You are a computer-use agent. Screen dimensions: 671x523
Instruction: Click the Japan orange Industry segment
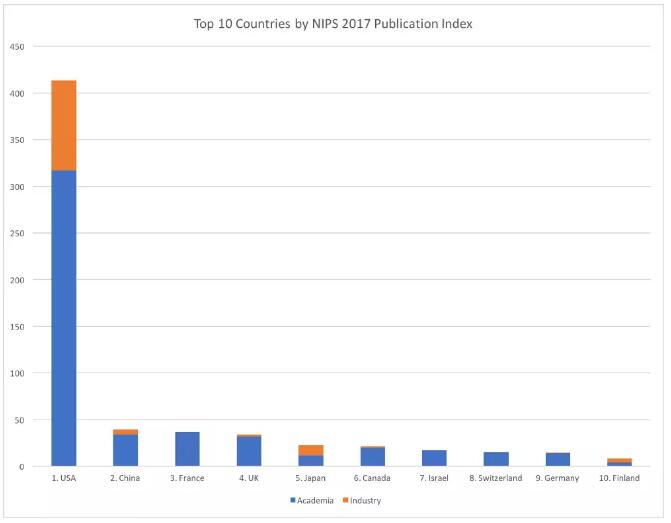click(x=311, y=450)
